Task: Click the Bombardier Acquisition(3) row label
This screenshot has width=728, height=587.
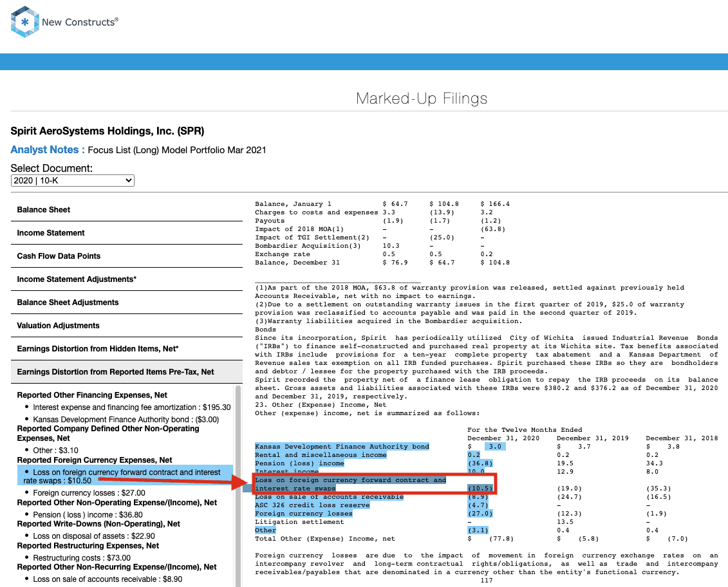Action: [x=308, y=246]
